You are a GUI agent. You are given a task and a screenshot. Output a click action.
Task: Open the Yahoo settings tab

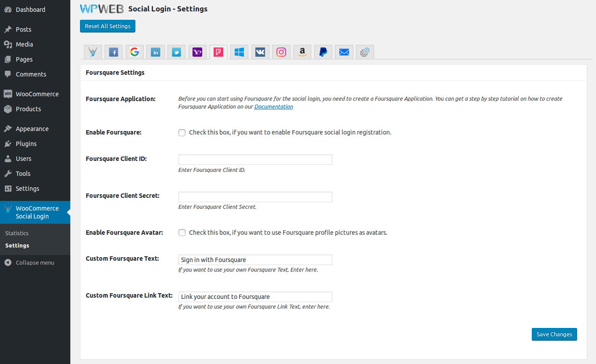click(197, 52)
